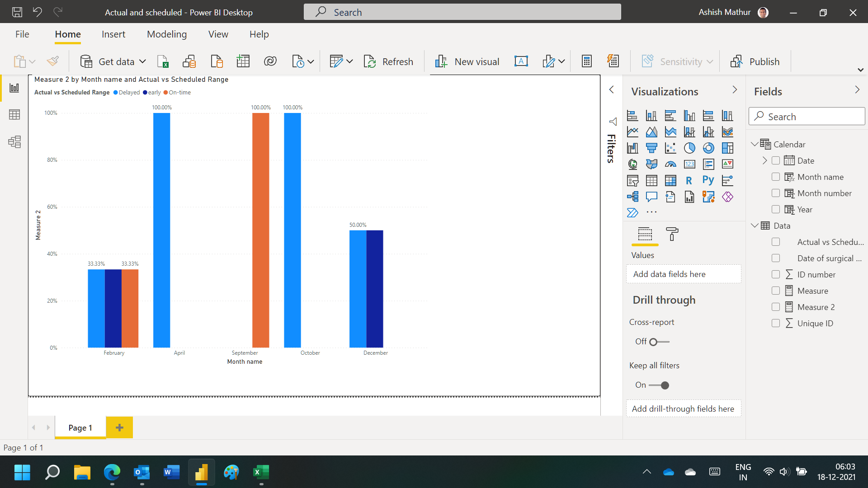Open the Modeling ribbon tab
Viewport: 868px width, 488px height.
coord(167,34)
